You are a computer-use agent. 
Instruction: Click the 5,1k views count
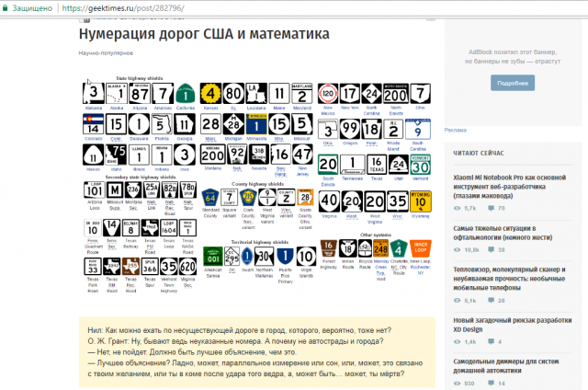pos(469,300)
